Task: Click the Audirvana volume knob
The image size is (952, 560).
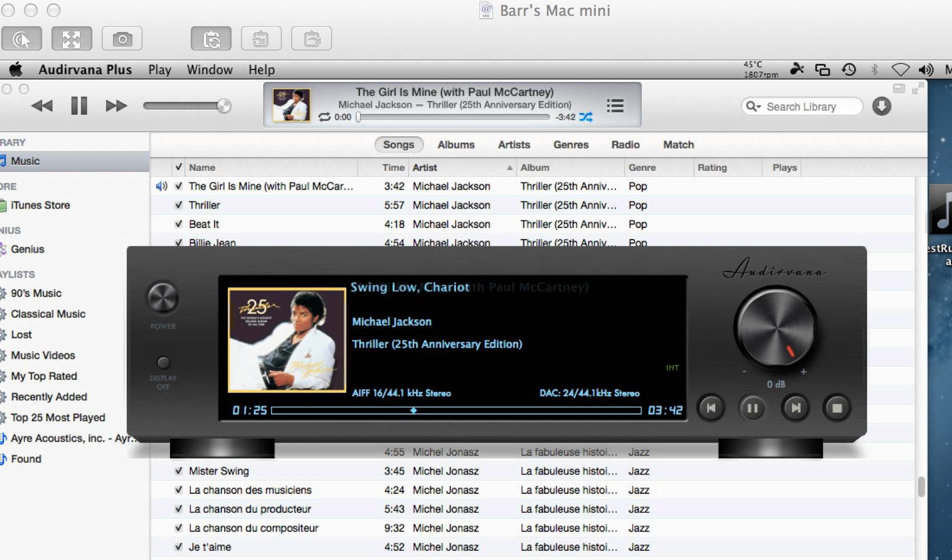Action: [x=776, y=327]
